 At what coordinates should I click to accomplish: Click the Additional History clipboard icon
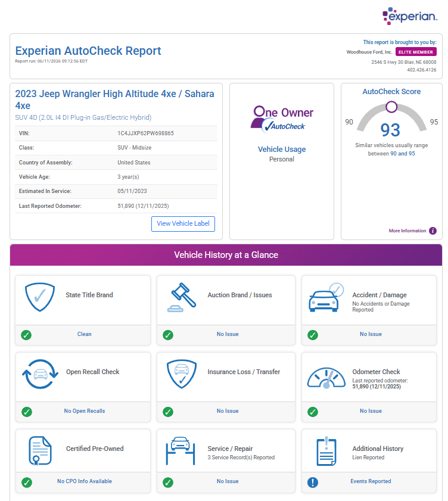pos(326,450)
